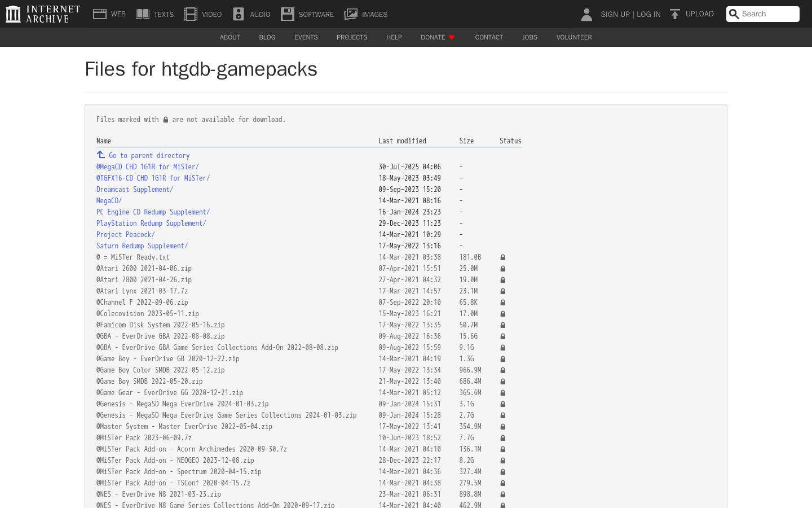Image resolution: width=812 pixels, height=508 pixels.
Task: Click file name @Game Boy SMDB 2022-05-20.zip
Action: tap(149, 382)
